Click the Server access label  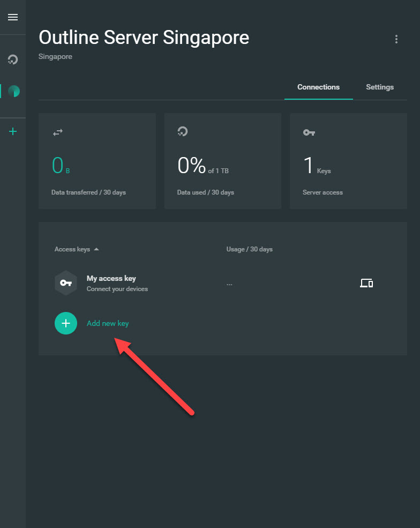tap(322, 192)
